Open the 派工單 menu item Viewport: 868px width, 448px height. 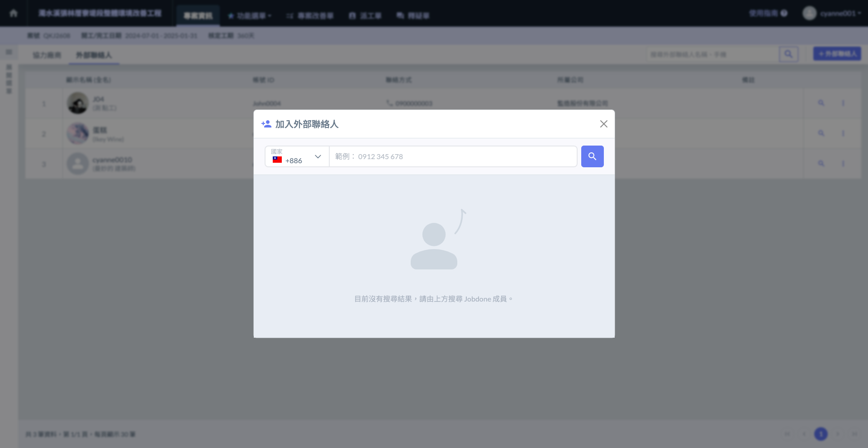pos(365,16)
